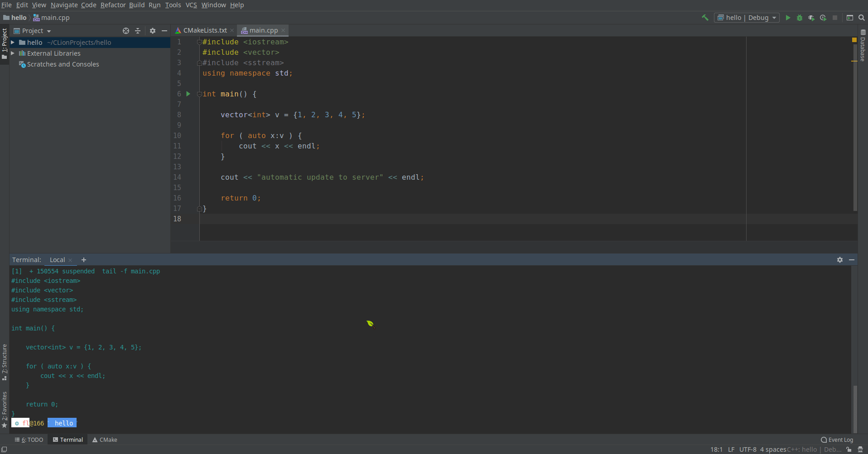Open the File menu
The height and width of the screenshot is (454, 868).
pos(7,5)
